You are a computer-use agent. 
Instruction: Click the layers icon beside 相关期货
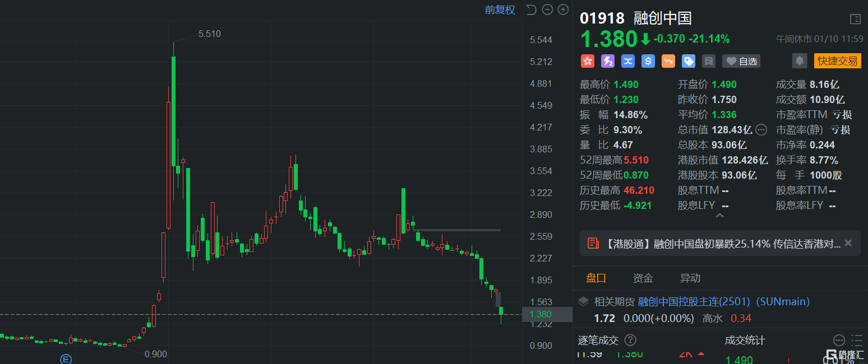[x=584, y=301]
